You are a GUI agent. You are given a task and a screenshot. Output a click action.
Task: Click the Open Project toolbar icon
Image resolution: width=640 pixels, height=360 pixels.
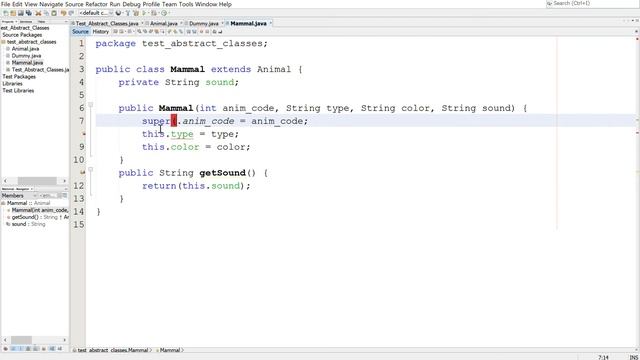(20, 13)
